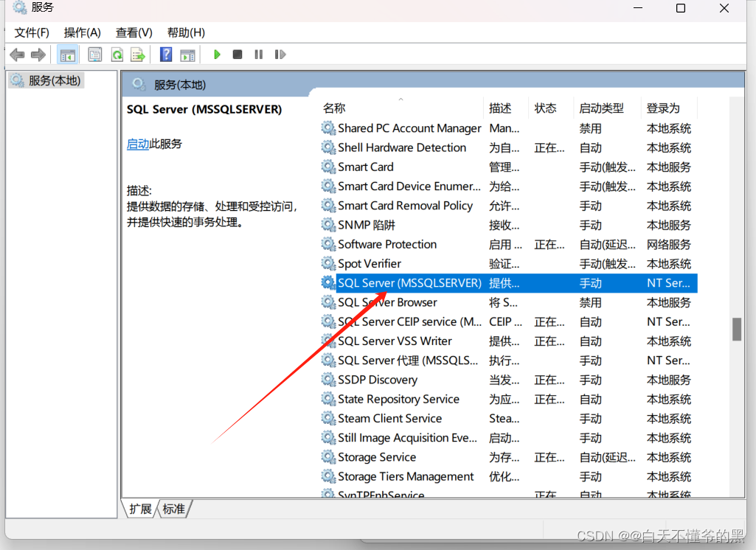Viewport: 756px width, 550px height.
Task: Click 禁用 startup type of SQL Server Browser
Action: pyautogui.click(x=591, y=303)
